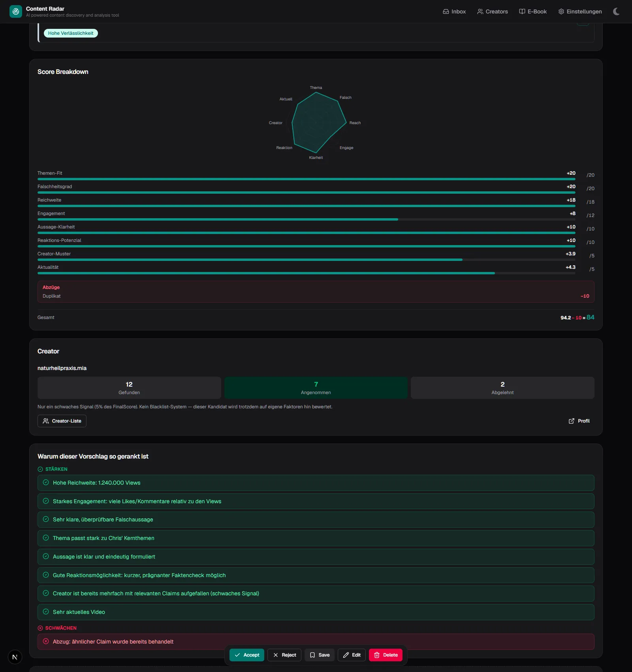Click check icon on Creator ist bereits row

46,593
